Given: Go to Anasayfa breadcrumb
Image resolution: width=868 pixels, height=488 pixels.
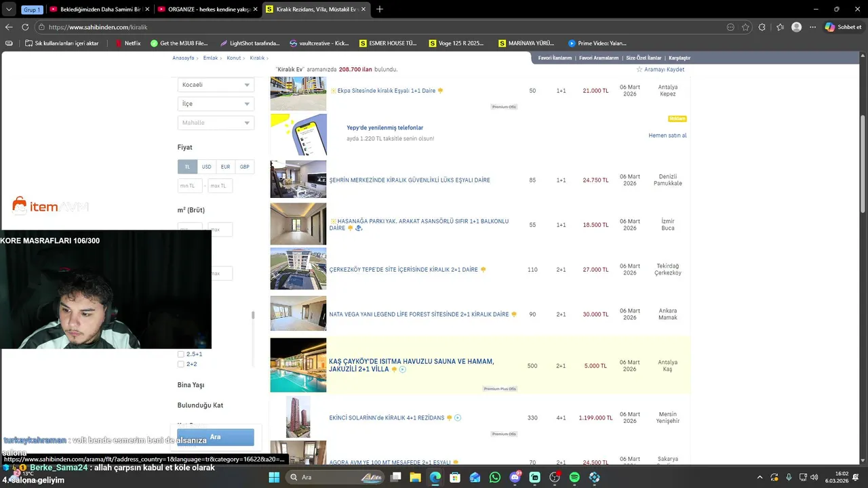Looking at the screenshot, I should coord(183,58).
